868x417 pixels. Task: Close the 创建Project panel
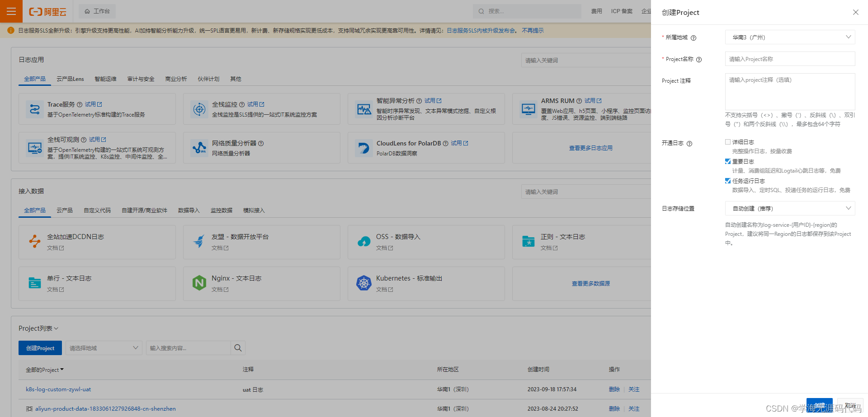coord(856,12)
